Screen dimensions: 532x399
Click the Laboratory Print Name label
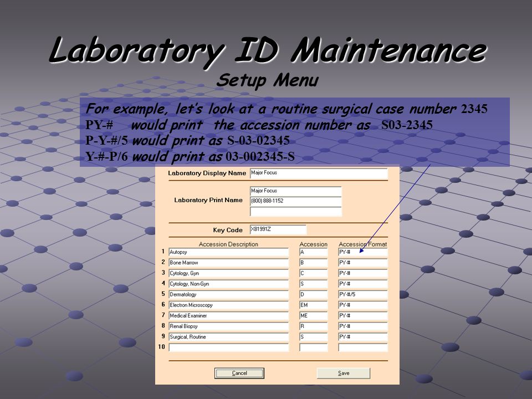click(x=208, y=200)
